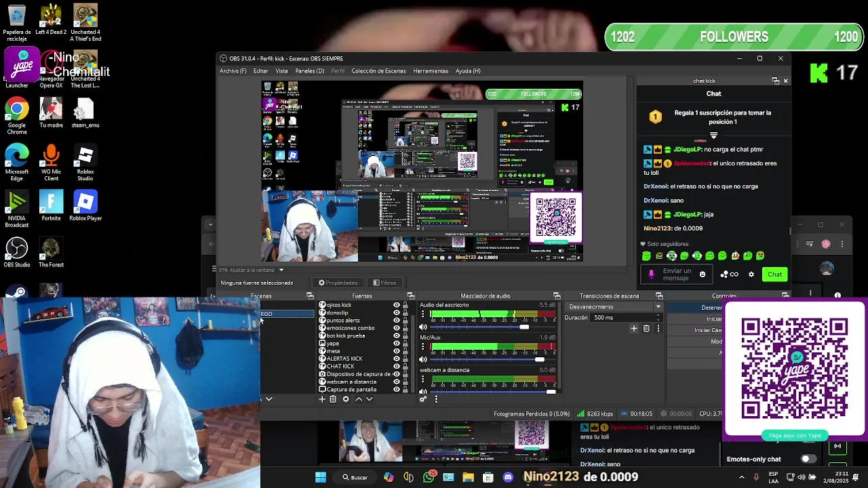The image size is (868, 488).
Task: Open OBS Studio desktop shortcut
Action: pyautogui.click(x=17, y=252)
